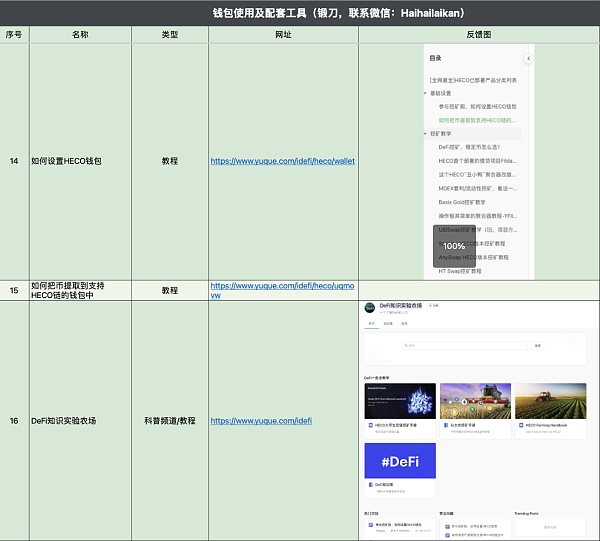
Task: Open the yuque.com/idefi link in row 16
Action: 260,421
